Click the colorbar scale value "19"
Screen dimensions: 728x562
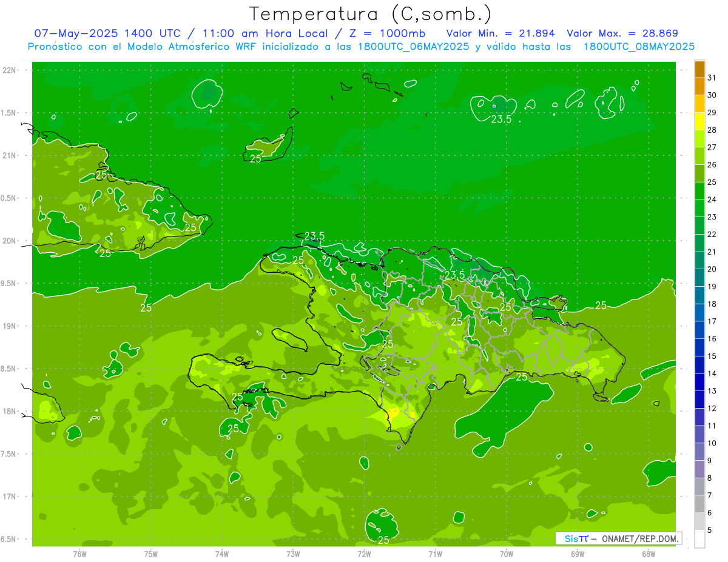point(712,286)
